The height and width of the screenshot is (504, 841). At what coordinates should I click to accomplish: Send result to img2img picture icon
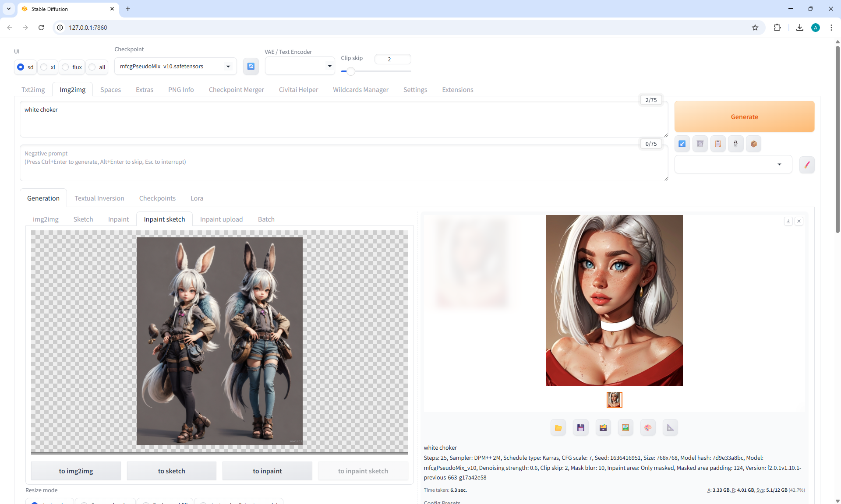(x=625, y=428)
